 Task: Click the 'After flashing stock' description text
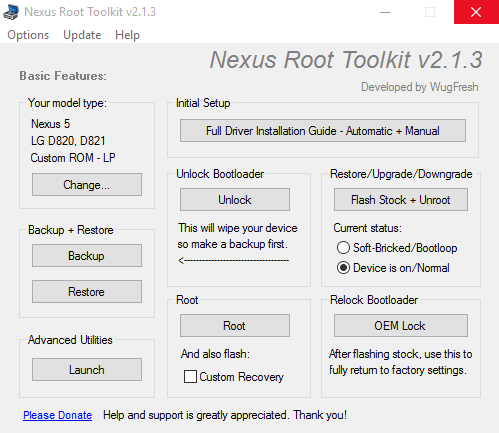click(x=400, y=362)
